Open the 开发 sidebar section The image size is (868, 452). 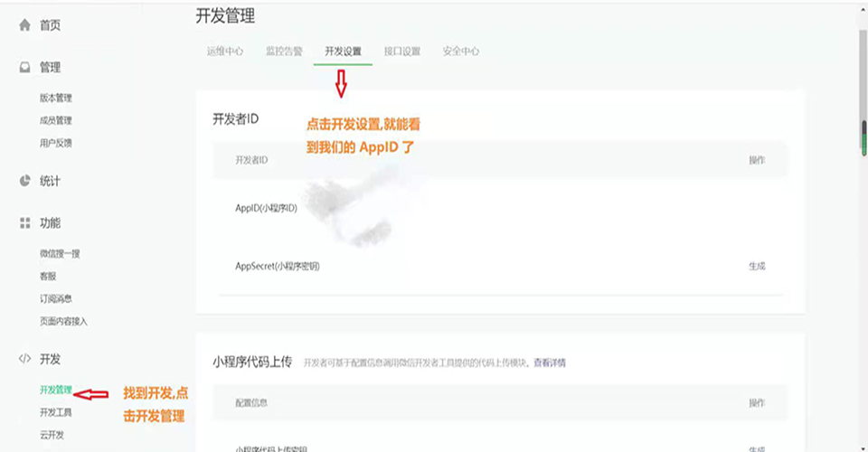coord(50,359)
